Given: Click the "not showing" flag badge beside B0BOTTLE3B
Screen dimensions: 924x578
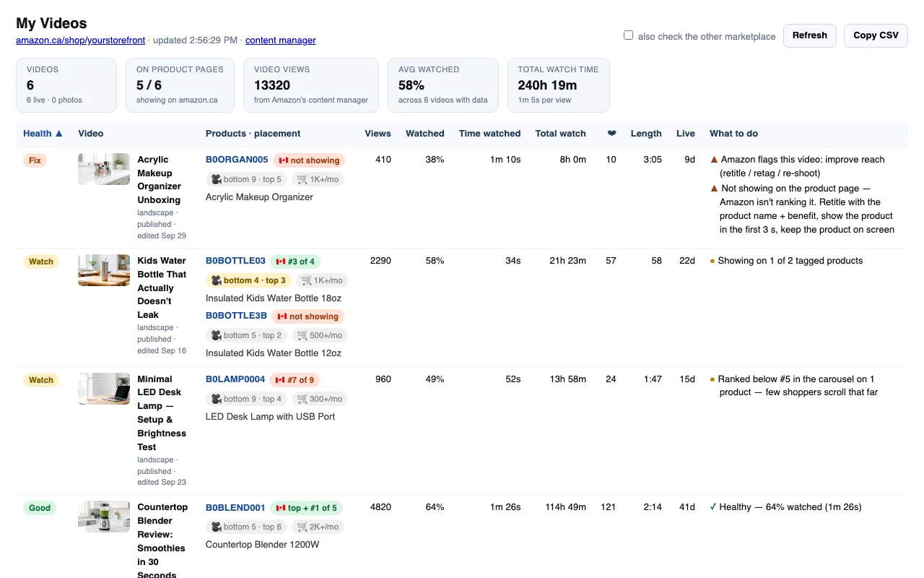Looking at the screenshot, I should point(308,316).
